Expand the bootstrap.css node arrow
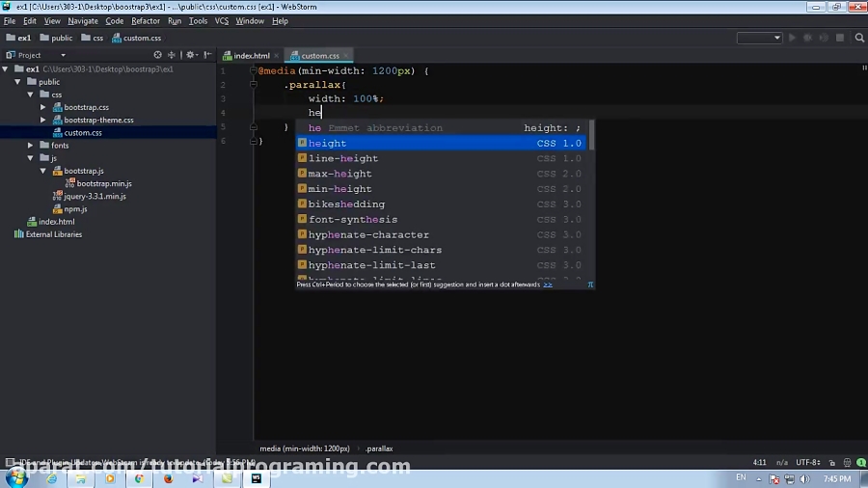 (43, 107)
